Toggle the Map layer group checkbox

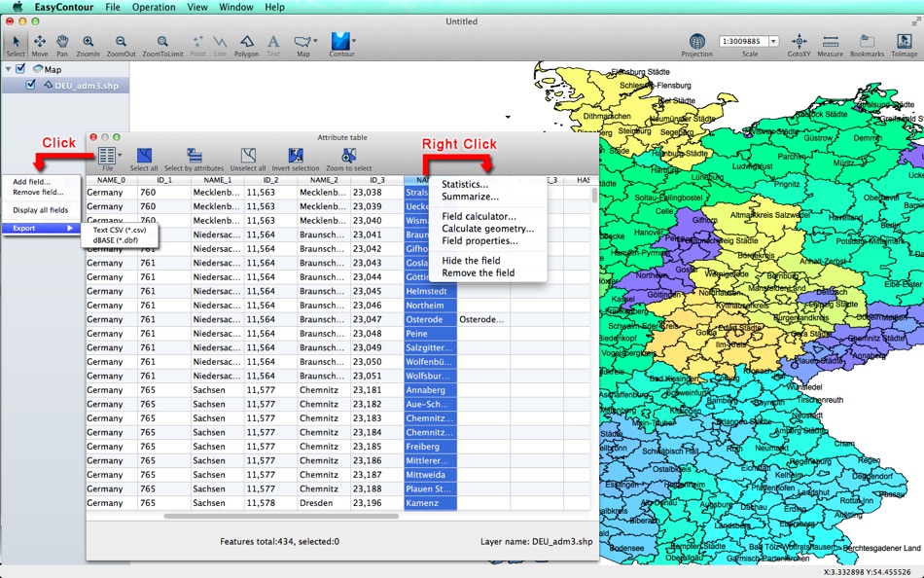(20, 69)
